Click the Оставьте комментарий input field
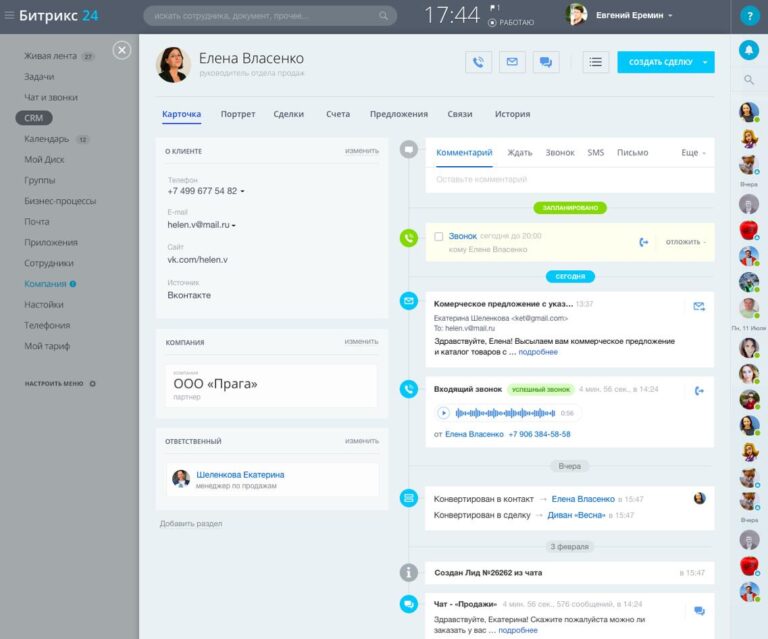This screenshot has height=639, width=768. [570, 180]
